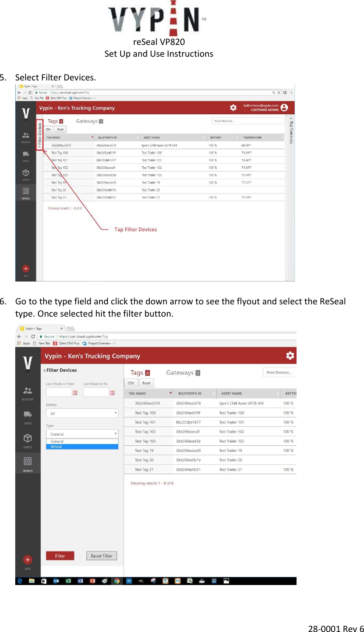Export Excel in step 6 screenshot
Viewport: 364px width, 632px height.
pos(146,383)
